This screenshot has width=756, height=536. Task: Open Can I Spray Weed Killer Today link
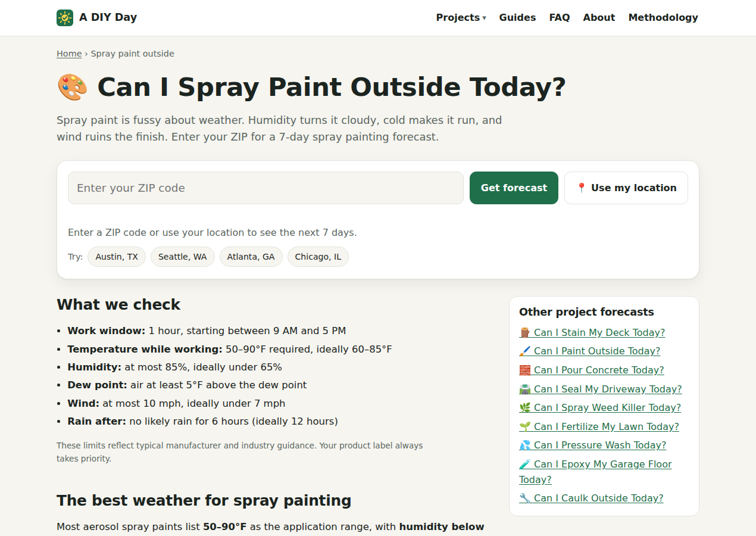[x=599, y=407]
